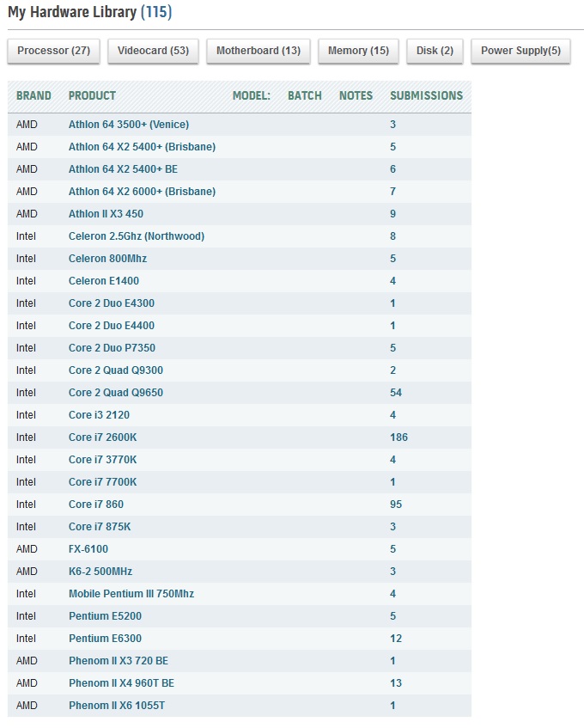Open Core 2 Duo E4300
Viewport: 584px width, 728px height.
coord(112,303)
